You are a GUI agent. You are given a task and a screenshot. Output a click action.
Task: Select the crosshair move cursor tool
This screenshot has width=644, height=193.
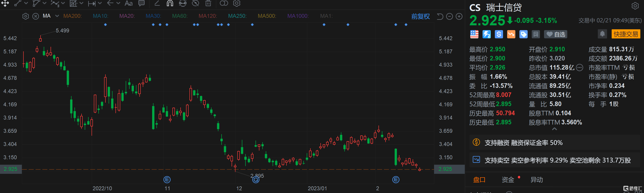click(x=5, y=3)
